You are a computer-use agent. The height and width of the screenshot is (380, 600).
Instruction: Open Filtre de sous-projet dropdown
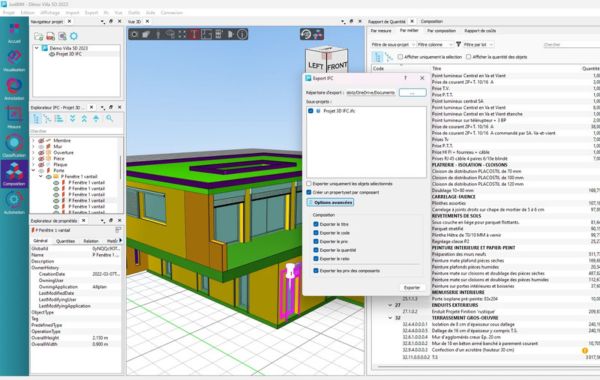pyautogui.click(x=392, y=44)
